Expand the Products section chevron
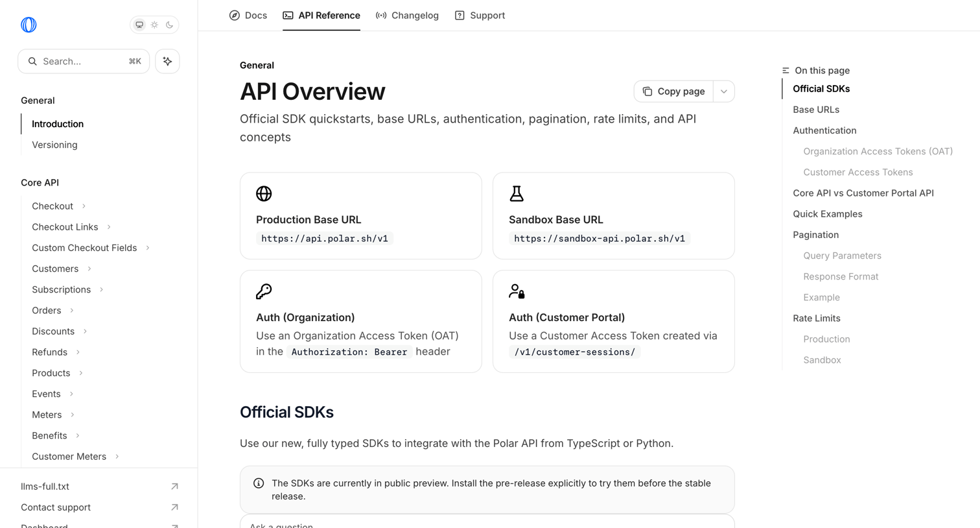The height and width of the screenshot is (528, 980). click(x=81, y=373)
